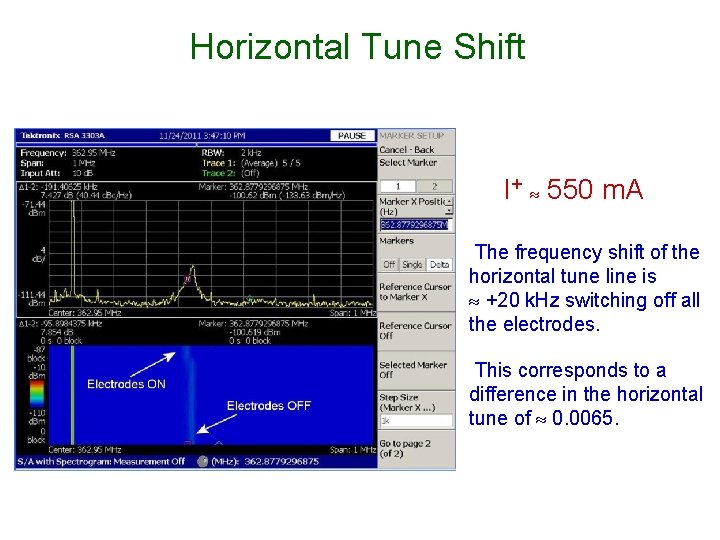Viewport: 720px width, 540px height.
Task: Click the Horizontal Tune Shift slide title
Action: 358,47
